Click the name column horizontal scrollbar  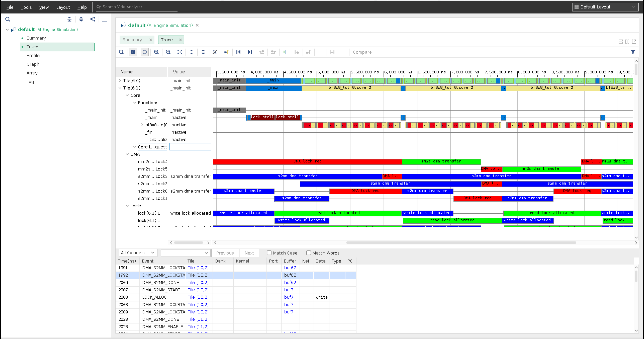click(x=189, y=243)
